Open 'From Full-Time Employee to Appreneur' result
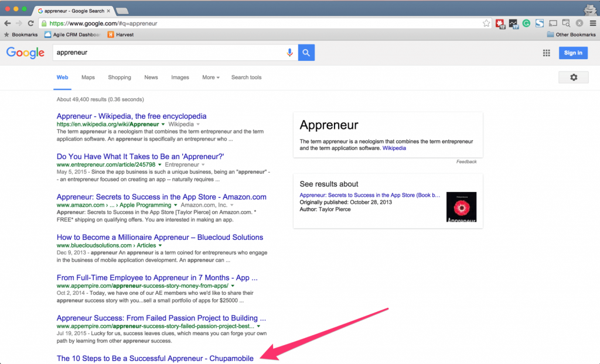The height and width of the screenshot is (364, 600). (157, 277)
